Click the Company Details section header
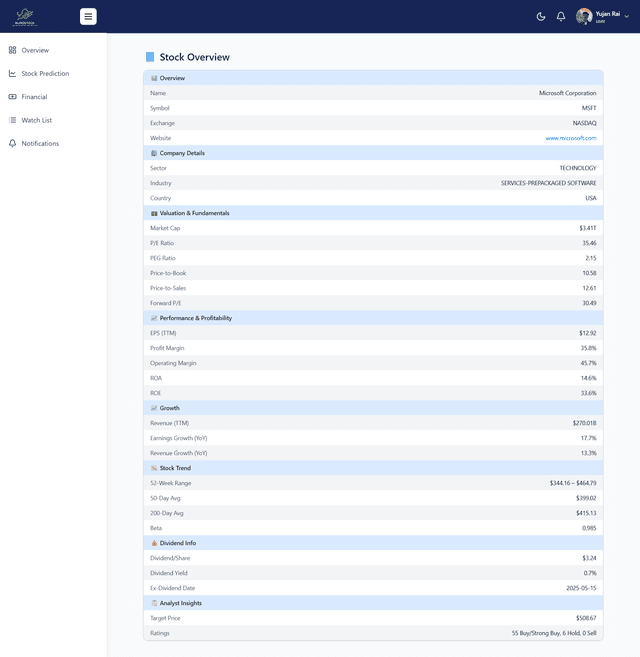Viewport: 640px width, 657px height. (182, 153)
